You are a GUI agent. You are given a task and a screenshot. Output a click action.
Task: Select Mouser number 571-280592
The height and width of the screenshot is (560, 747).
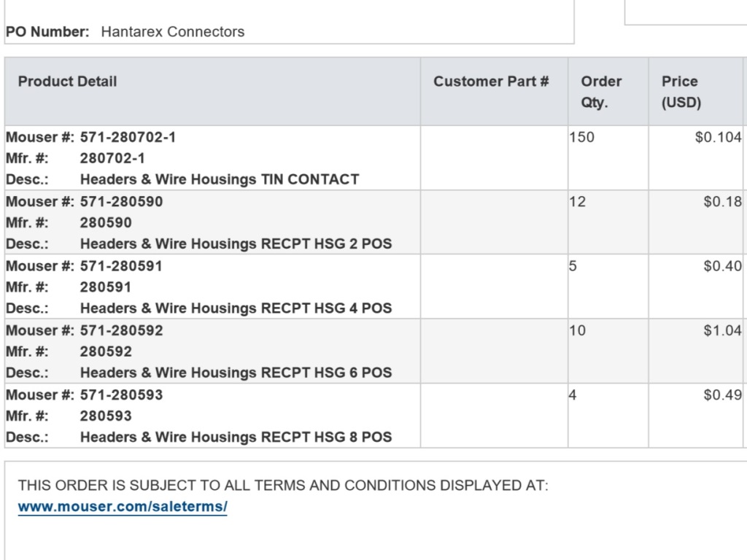pyautogui.click(x=121, y=330)
